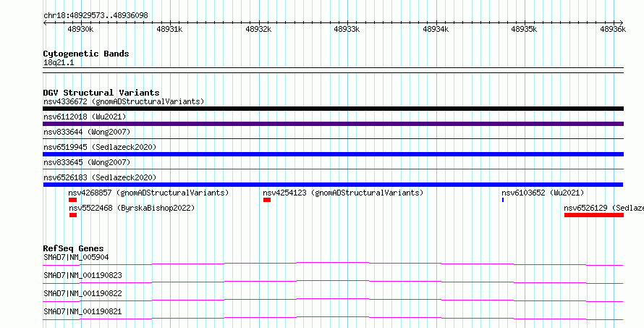Select the DGV Structural Variants track title
644x328 pixels.
(101, 93)
